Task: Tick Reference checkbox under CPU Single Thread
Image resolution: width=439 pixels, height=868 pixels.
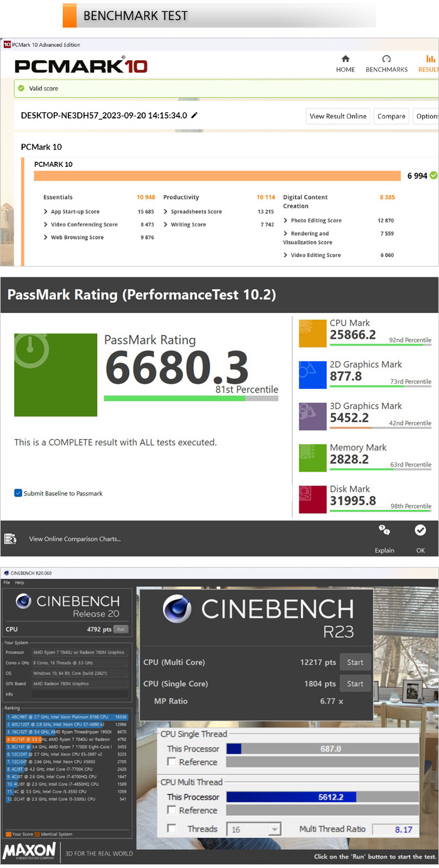Action: (171, 762)
